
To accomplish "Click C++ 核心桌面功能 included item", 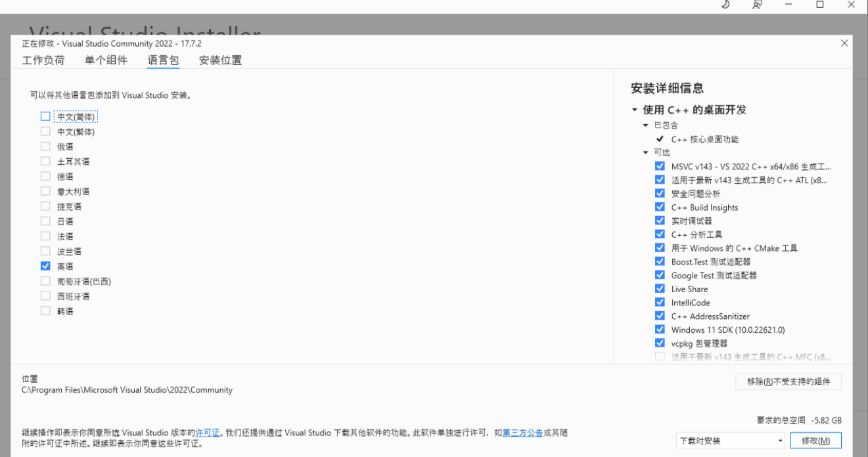I will [x=705, y=139].
